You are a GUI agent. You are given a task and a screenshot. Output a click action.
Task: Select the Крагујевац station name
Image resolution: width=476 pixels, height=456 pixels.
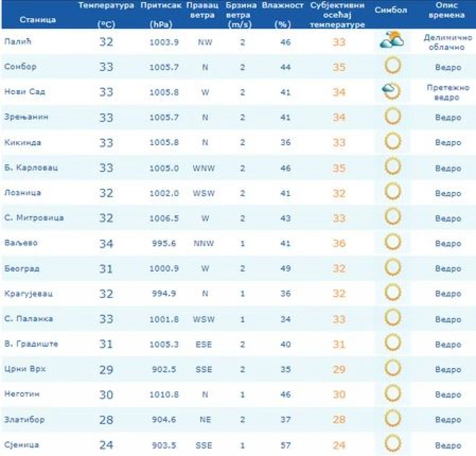coord(28,294)
